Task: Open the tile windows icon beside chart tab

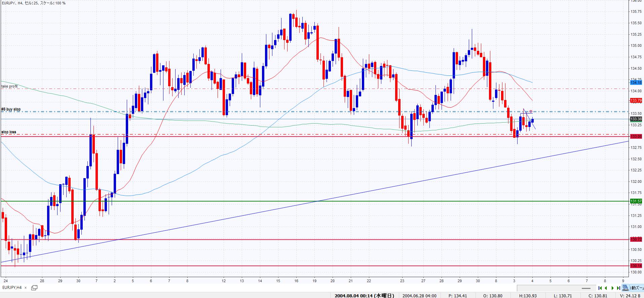Action: tap(34, 288)
